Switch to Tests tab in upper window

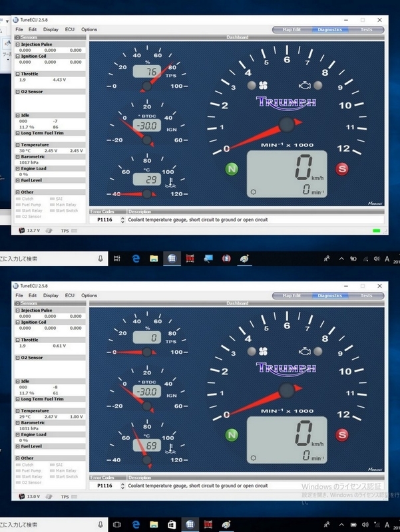pos(366,29)
